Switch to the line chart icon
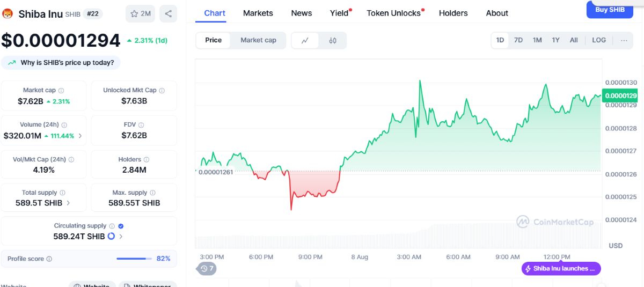644x287 pixels. (305, 40)
